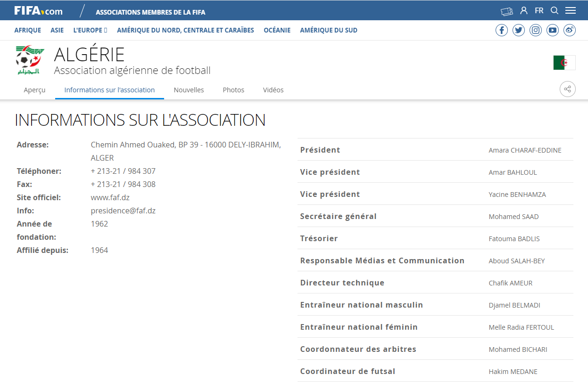Click the phone number ending 984 307

pyautogui.click(x=123, y=171)
